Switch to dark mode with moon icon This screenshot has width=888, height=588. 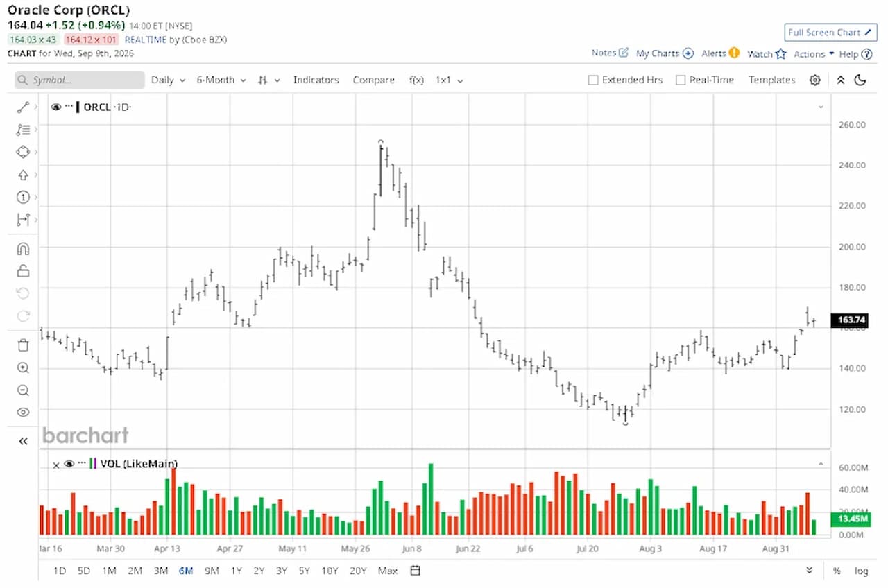pyautogui.click(x=860, y=80)
